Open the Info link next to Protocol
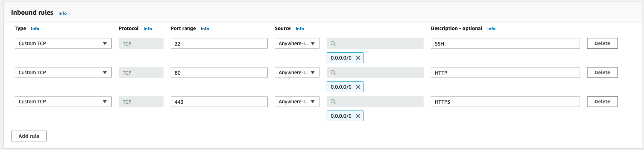Screen dimensions: 644x150 point(147,29)
